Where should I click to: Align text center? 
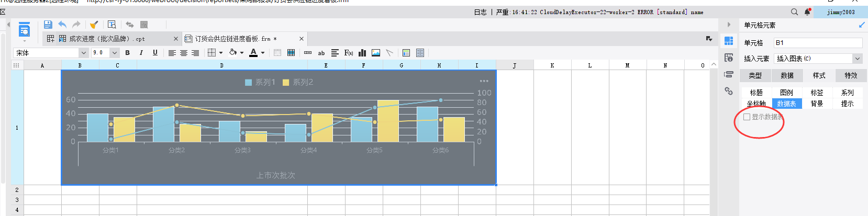[x=184, y=53]
